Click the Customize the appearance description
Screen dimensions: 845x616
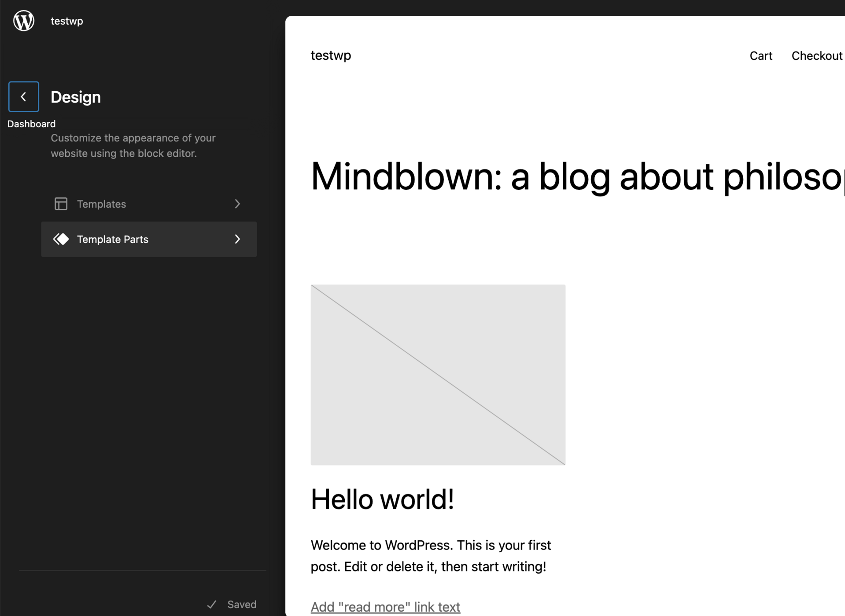(133, 146)
